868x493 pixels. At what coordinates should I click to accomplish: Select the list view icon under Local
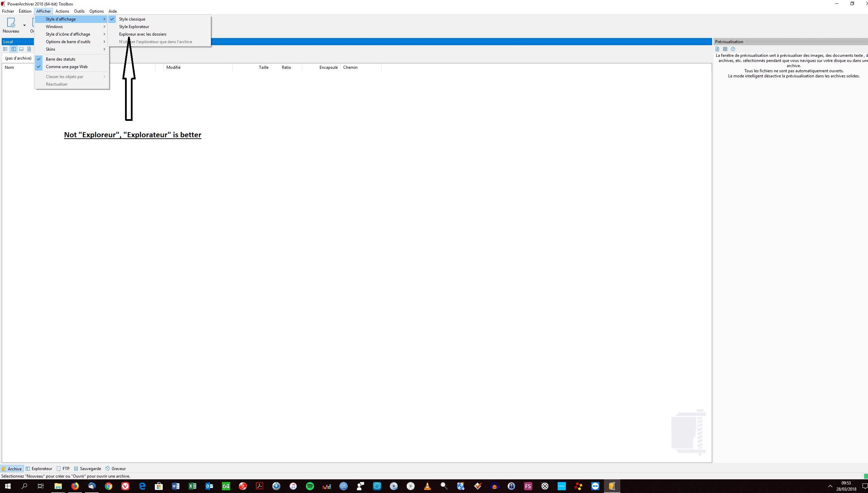tap(5, 49)
